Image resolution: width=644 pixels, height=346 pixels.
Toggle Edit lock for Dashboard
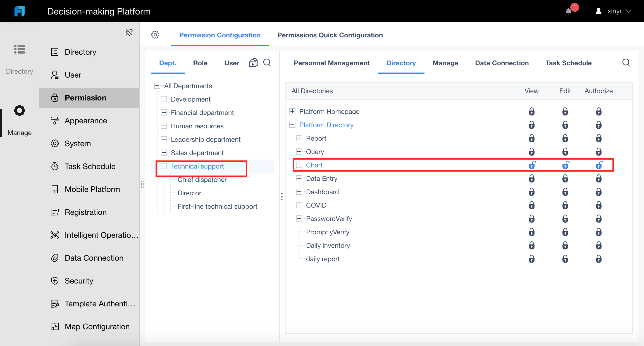point(565,192)
